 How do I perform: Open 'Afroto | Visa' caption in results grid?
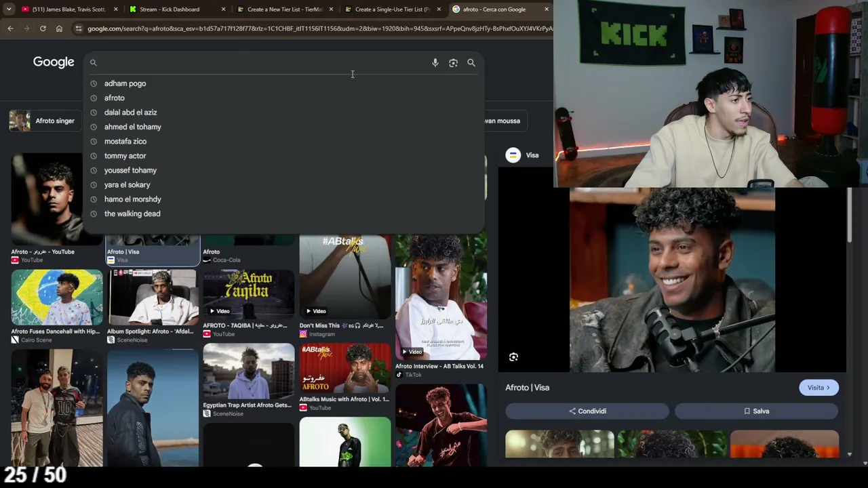123,252
